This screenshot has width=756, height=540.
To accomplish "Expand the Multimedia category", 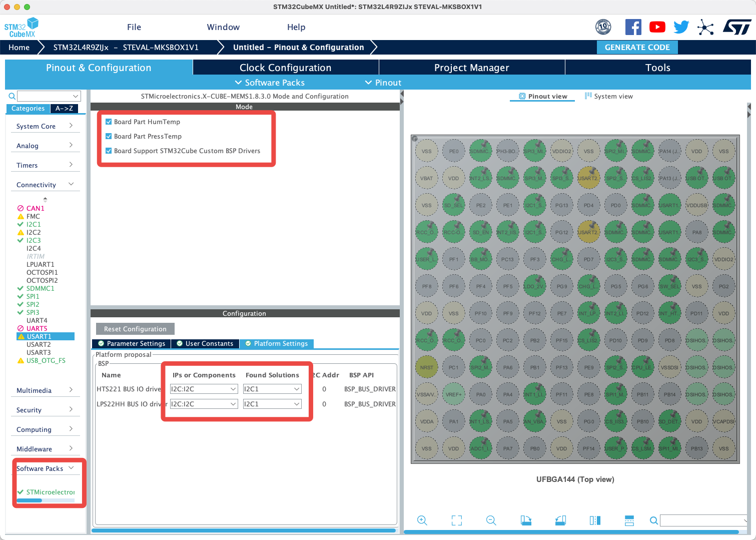I will [45, 390].
